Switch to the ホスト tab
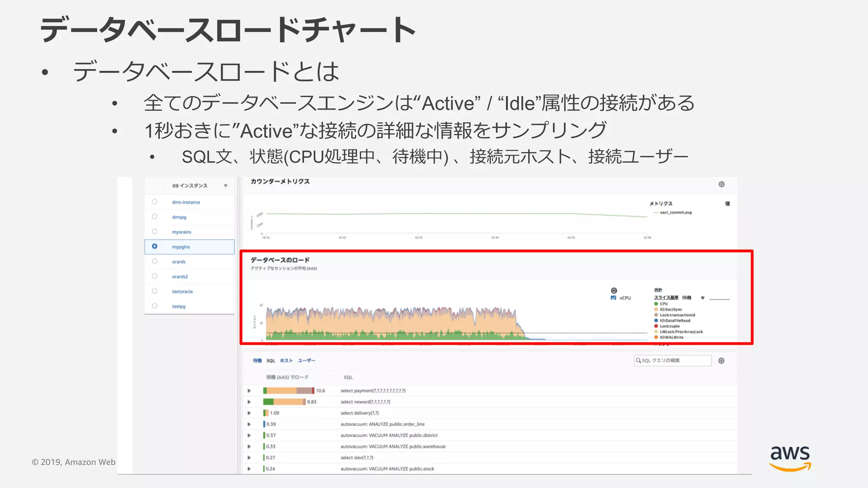 point(286,360)
